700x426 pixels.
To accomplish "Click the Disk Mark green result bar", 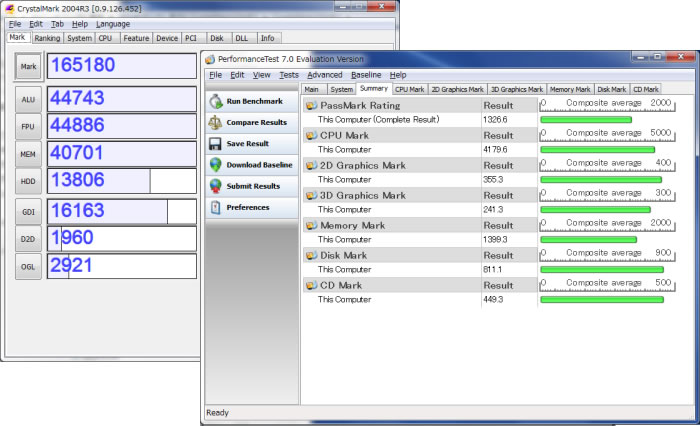I will tap(602, 269).
